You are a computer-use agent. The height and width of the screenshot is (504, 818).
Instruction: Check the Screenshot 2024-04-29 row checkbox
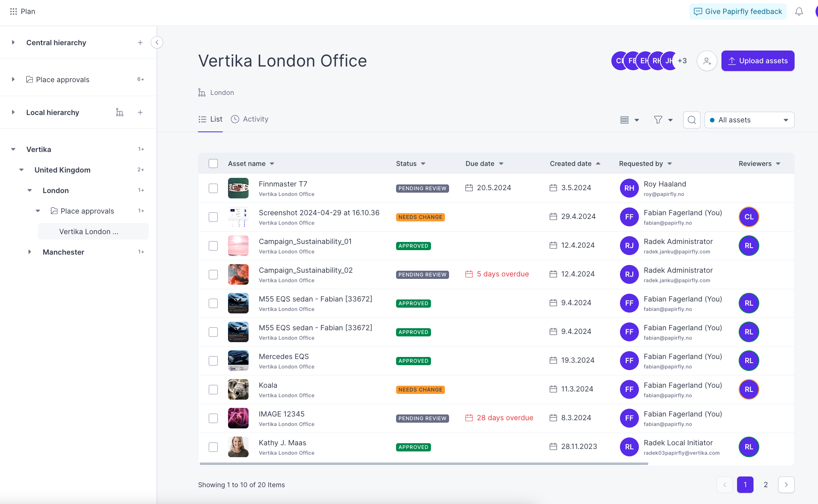(x=213, y=217)
